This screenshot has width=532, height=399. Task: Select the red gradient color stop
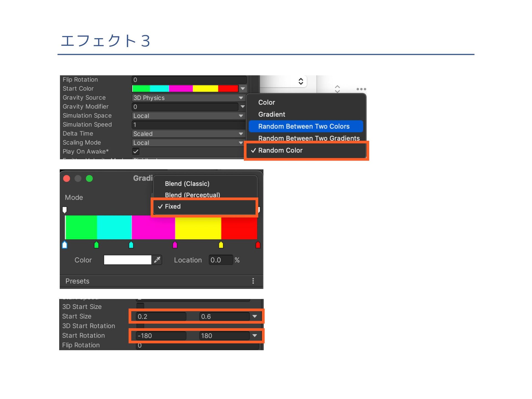click(x=258, y=245)
